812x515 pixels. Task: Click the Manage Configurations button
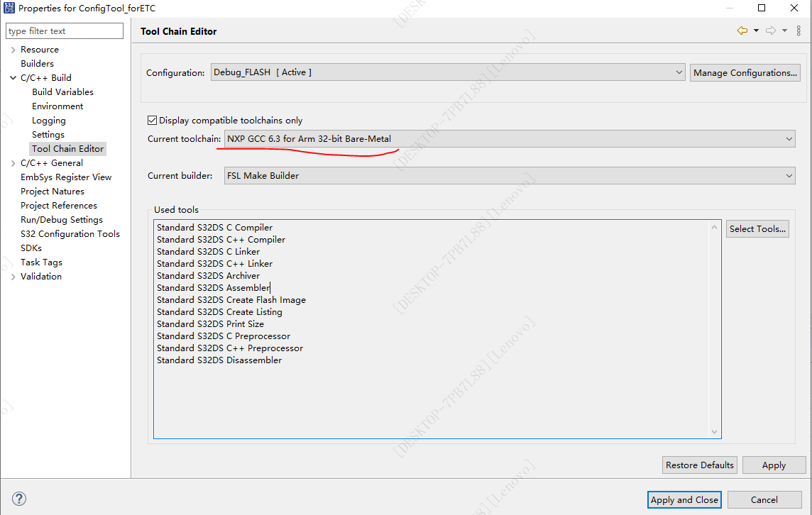click(x=745, y=72)
